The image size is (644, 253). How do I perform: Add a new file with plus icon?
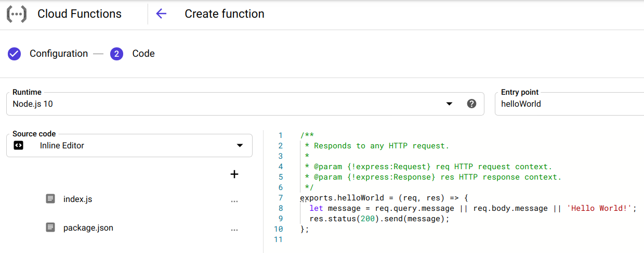point(234,174)
